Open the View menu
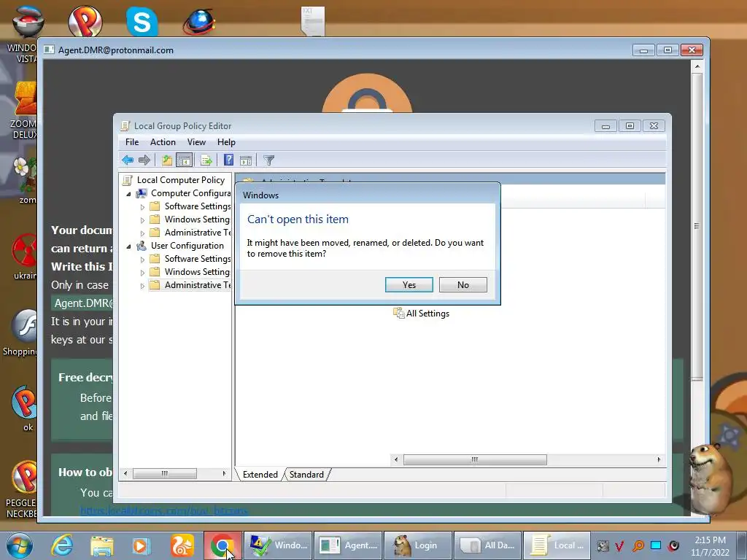747x560 pixels. [196, 142]
